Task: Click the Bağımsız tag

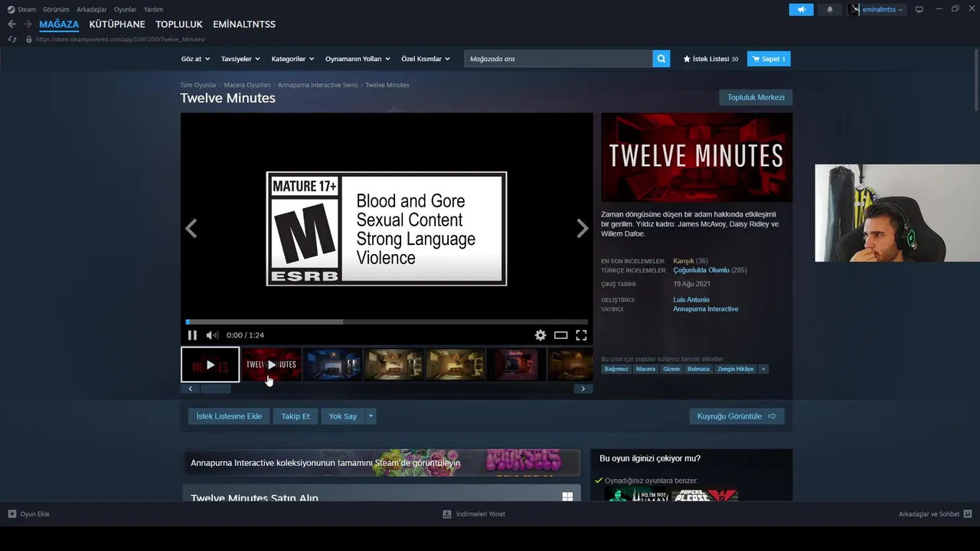Action: [616, 369]
